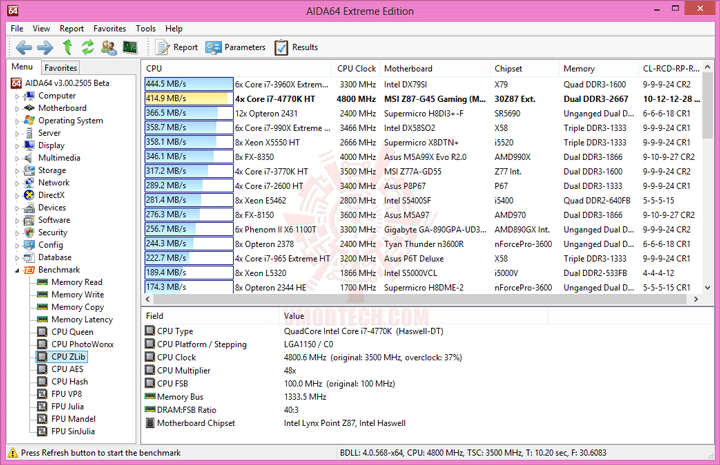Expand the Software tree node
Screen dimensions: 720x465
pyautogui.click(x=17, y=221)
